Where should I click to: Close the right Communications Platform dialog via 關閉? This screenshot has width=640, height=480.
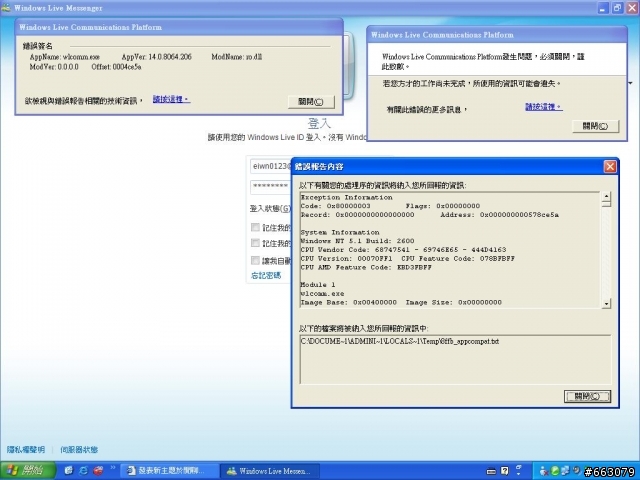(596, 126)
